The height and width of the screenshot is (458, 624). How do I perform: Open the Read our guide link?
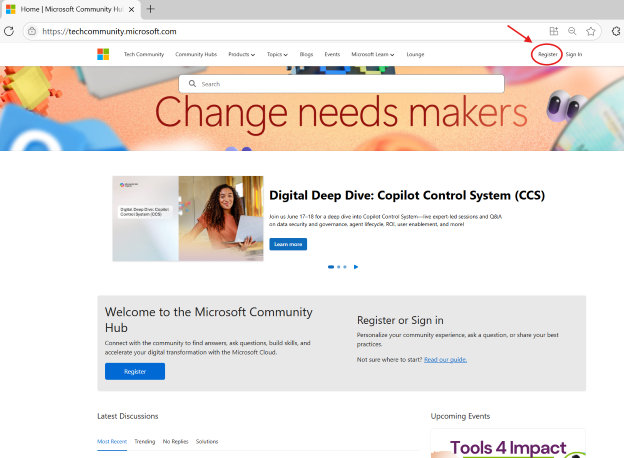click(x=445, y=359)
